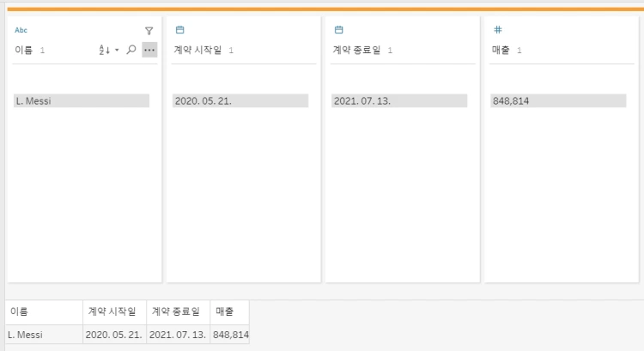Select the 2020. 05. 21. value bar
This screenshot has width=644, height=351.
pos(240,101)
